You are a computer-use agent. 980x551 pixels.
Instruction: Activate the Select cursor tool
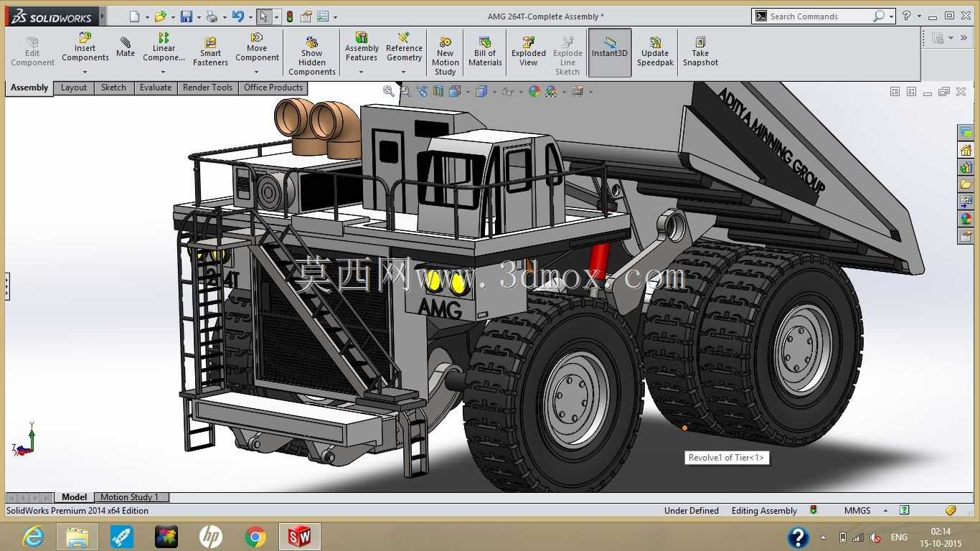[263, 17]
